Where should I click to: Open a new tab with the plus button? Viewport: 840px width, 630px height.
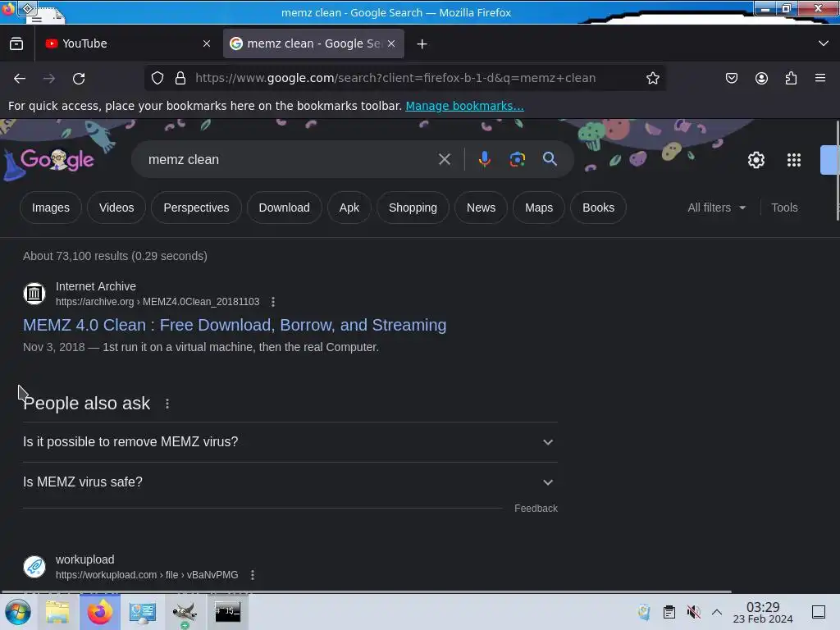[x=422, y=44]
